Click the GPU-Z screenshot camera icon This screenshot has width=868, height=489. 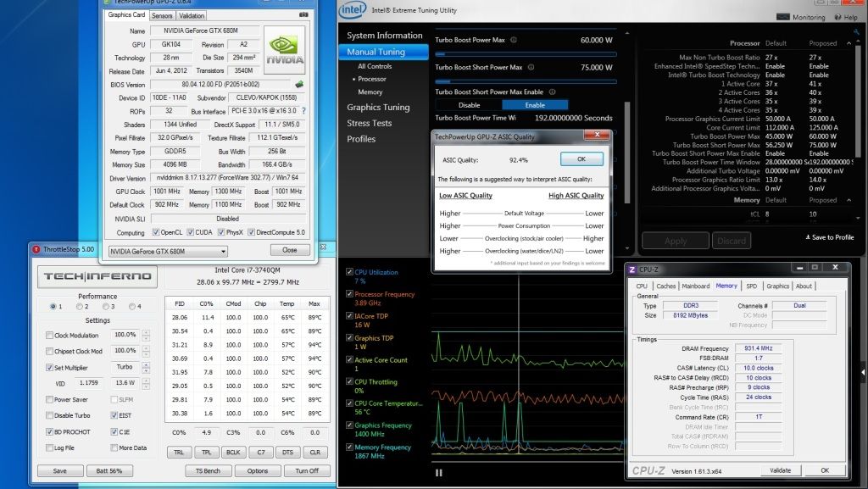pos(303,15)
